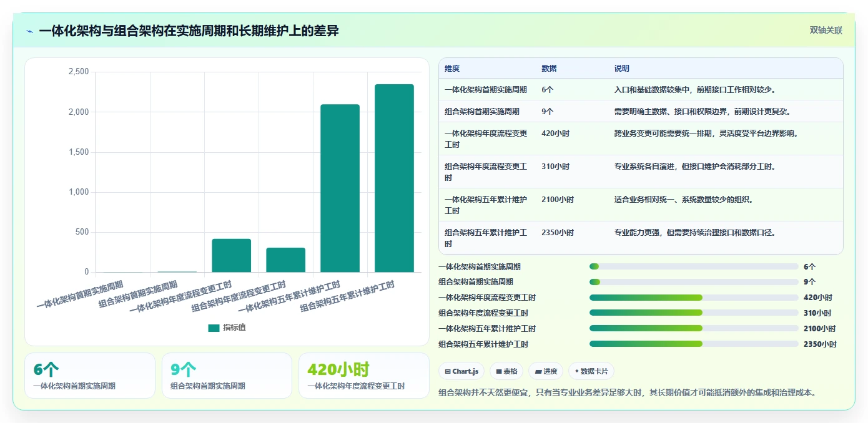Click the y-axis label 2,500
Image resolution: width=868 pixels, height=423 pixels.
click(x=78, y=72)
